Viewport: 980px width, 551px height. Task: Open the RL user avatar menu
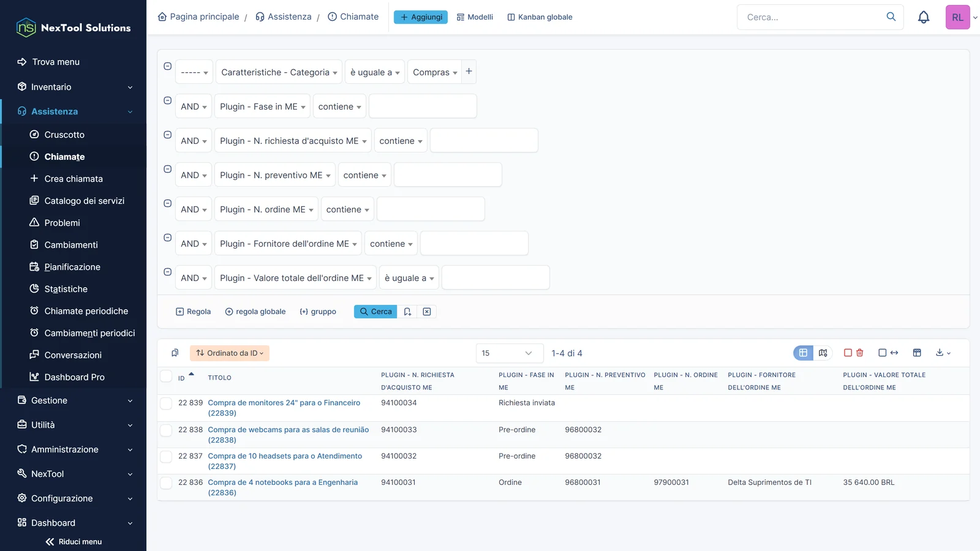[x=958, y=17]
